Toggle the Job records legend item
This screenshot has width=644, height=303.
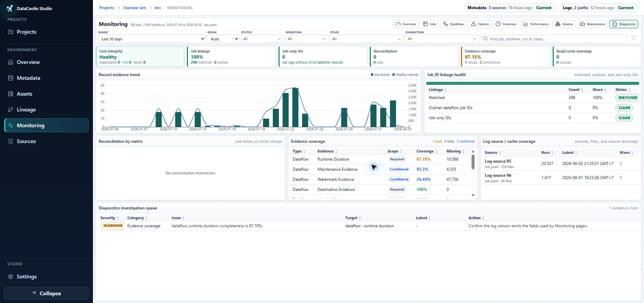click(380, 75)
